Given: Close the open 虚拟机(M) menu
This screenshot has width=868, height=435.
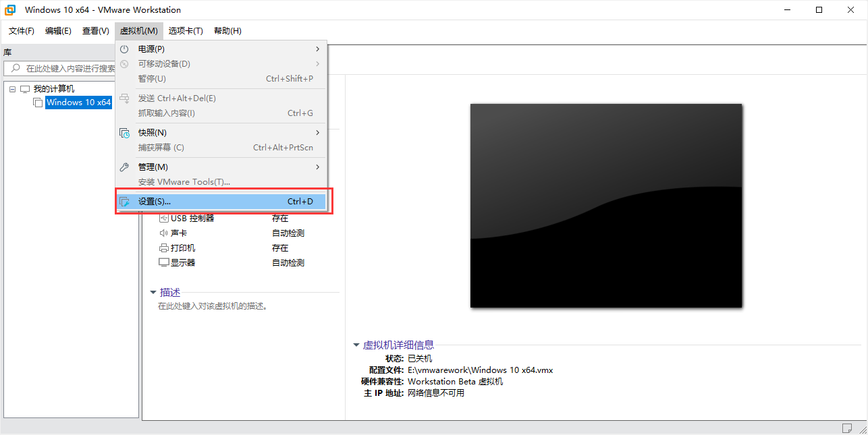Looking at the screenshot, I should click(139, 31).
